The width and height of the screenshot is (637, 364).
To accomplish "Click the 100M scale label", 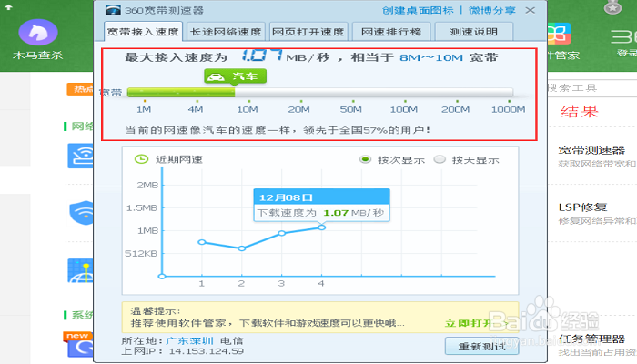I will coord(404,109).
